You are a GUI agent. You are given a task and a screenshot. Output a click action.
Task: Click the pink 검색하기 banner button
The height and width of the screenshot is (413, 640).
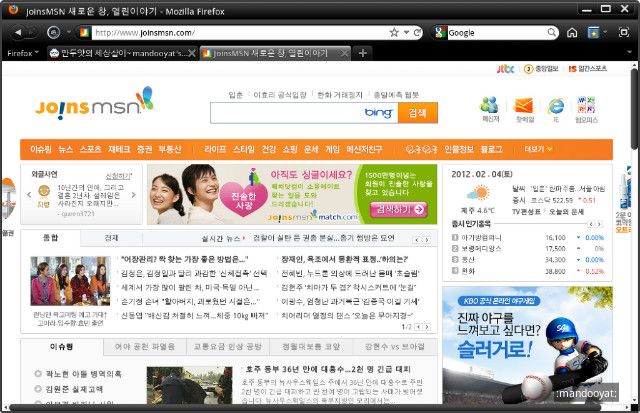(399, 209)
